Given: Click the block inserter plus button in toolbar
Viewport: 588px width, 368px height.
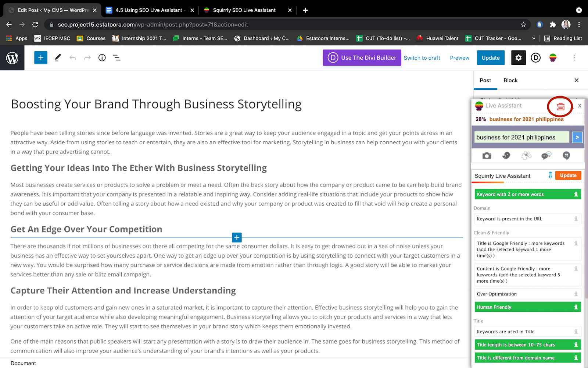Looking at the screenshot, I should (41, 58).
